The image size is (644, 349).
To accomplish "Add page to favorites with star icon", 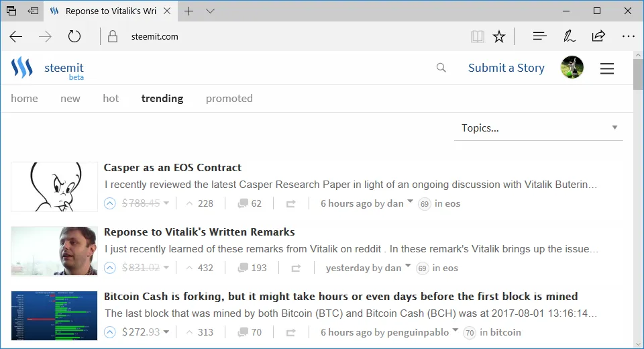I will 499,37.
